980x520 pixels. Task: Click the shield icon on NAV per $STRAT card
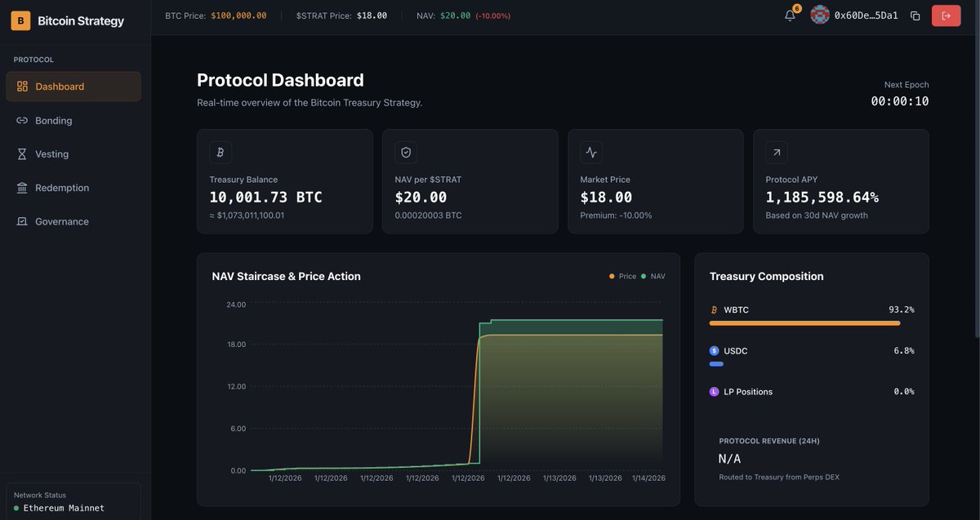[x=406, y=152]
